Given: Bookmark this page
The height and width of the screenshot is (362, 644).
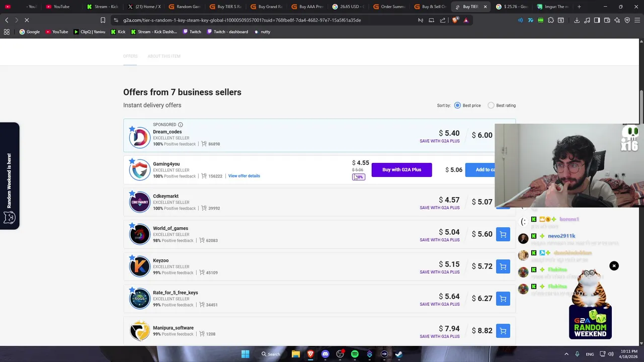Looking at the screenshot, I should pos(103,20).
